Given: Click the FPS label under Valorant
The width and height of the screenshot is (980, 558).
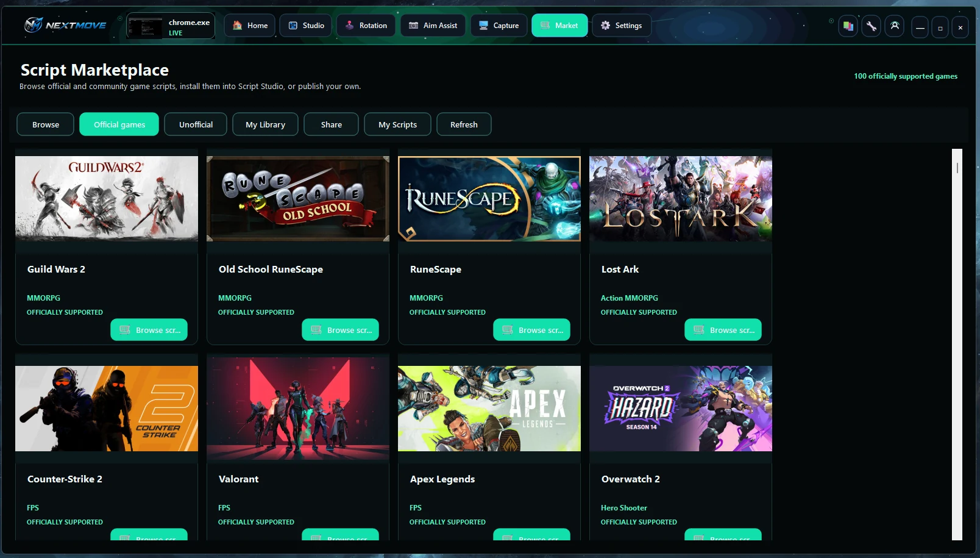Looking at the screenshot, I should pos(224,508).
